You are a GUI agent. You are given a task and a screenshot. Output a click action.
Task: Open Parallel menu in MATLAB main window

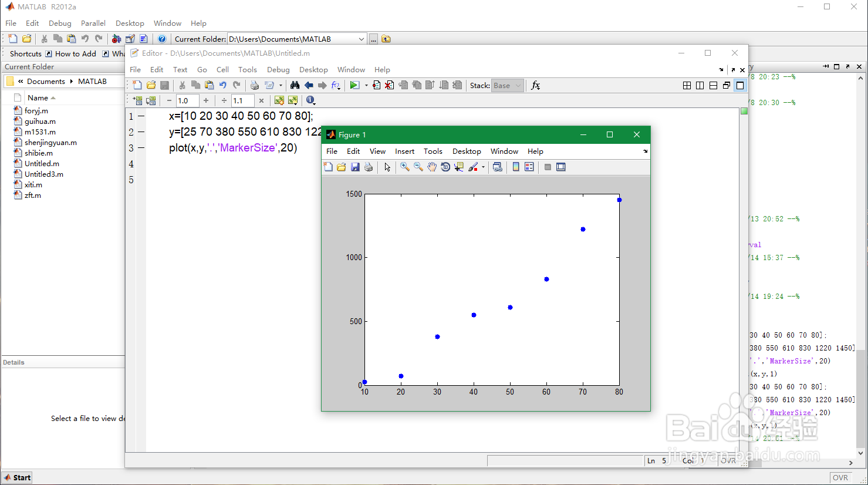click(93, 23)
